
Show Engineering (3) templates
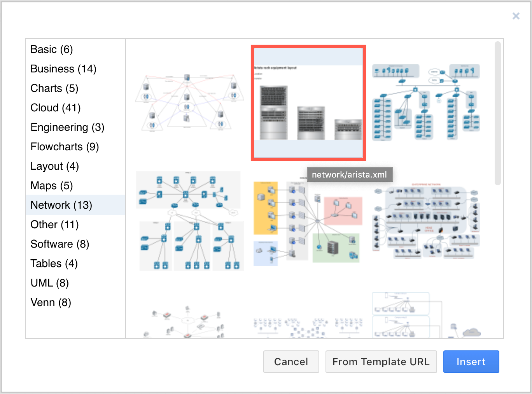click(x=67, y=127)
